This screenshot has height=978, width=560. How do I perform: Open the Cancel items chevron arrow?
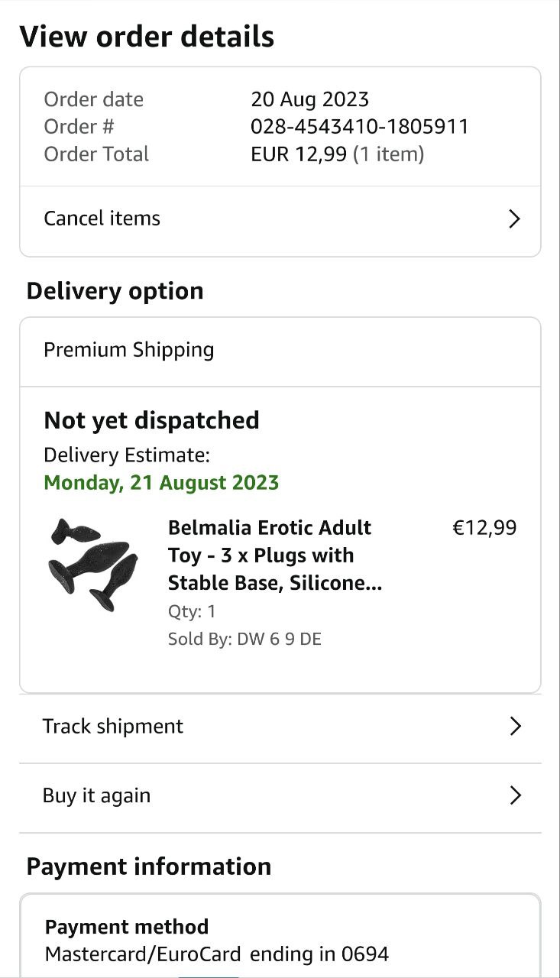(x=514, y=219)
